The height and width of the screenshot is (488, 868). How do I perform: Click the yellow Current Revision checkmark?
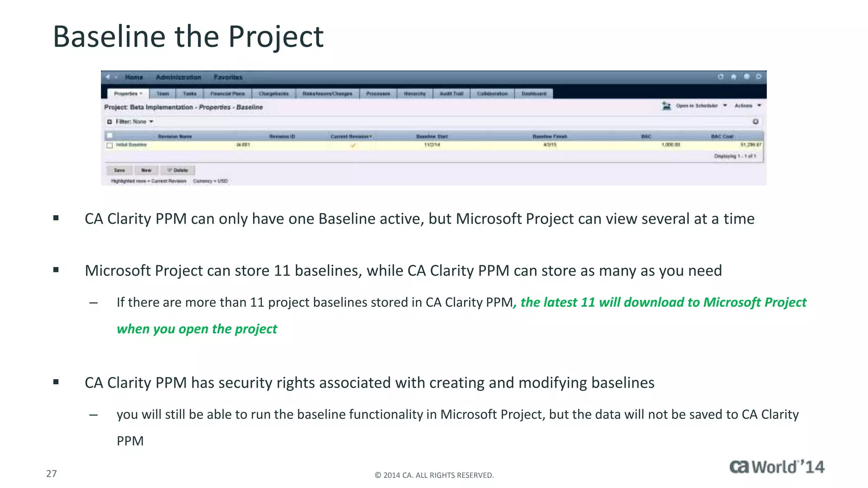pyautogui.click(x=353, y=145)
